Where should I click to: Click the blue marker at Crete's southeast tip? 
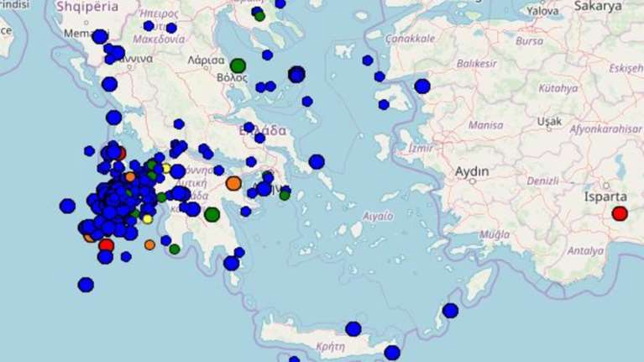coord(392,353)
